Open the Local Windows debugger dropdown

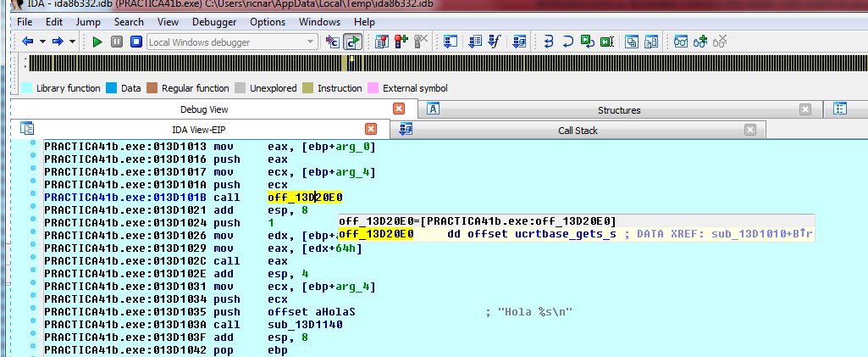coord(311,41)
